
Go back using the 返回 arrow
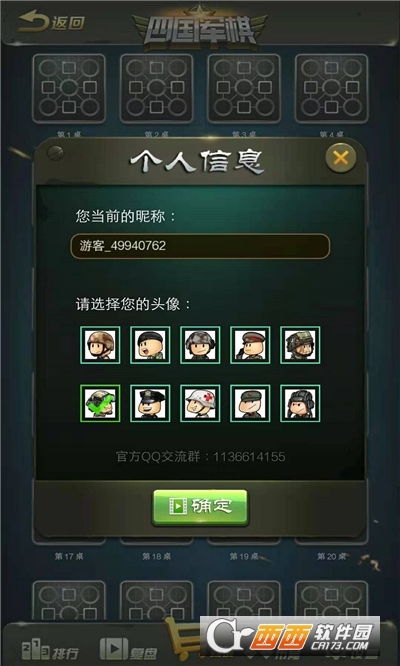point(51,21)
